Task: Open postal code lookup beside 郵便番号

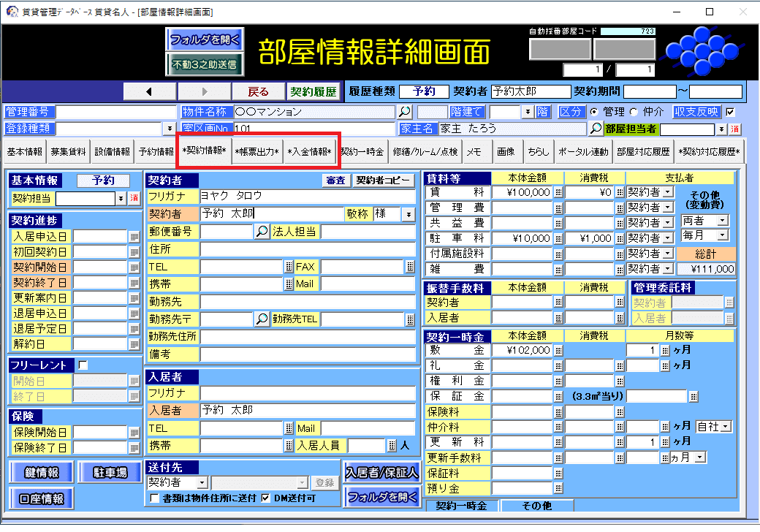Action: pos(262,232)
